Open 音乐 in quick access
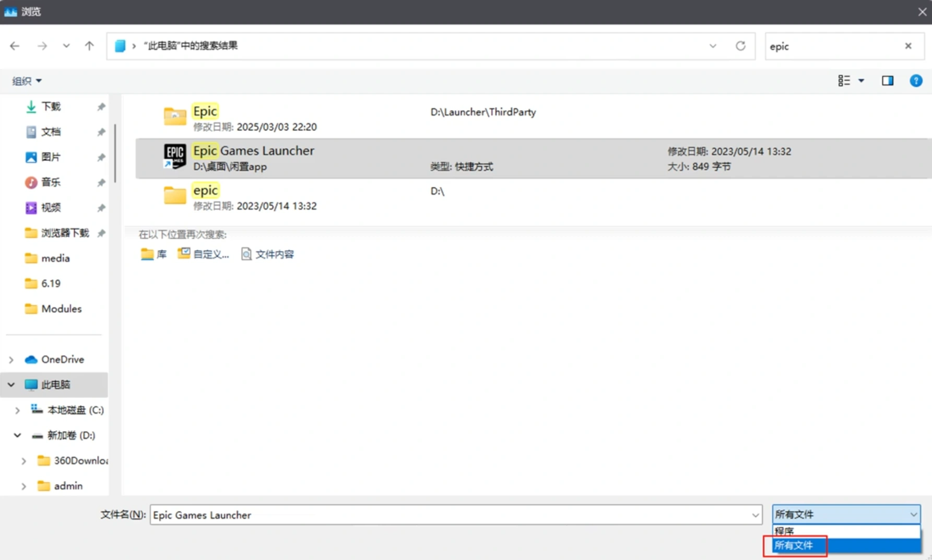Screen dimensions: 932x560 point(51,182)
